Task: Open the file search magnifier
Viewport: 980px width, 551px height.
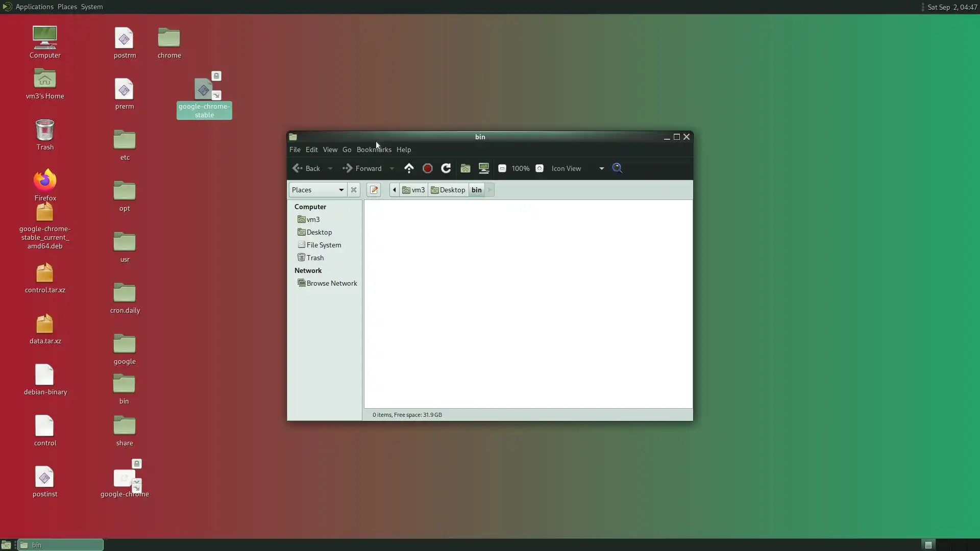Action: coord(617,168)
